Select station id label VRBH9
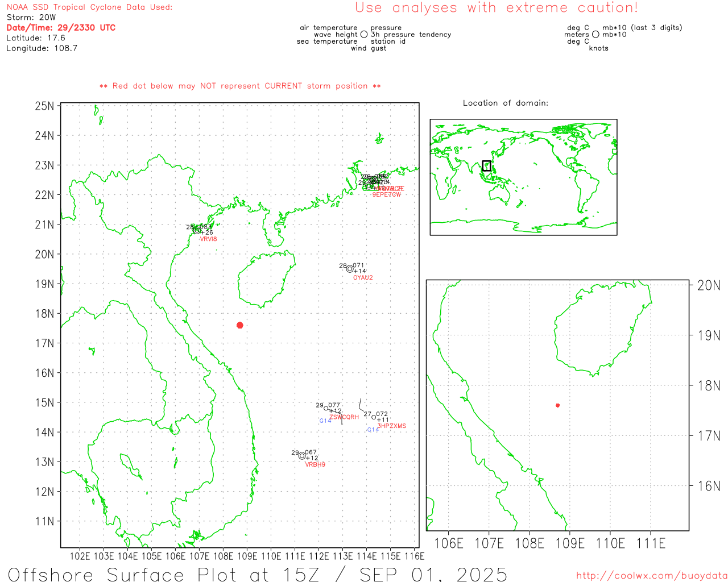Image resolution: width=728 pixels, height=582 pixels. tap(315, 465)
